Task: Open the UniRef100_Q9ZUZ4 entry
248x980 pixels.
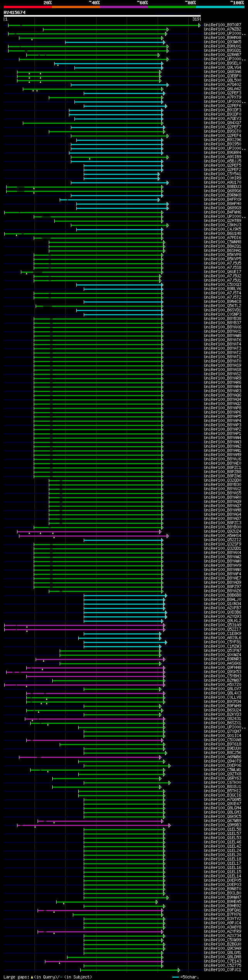Action: click(222, 532)
